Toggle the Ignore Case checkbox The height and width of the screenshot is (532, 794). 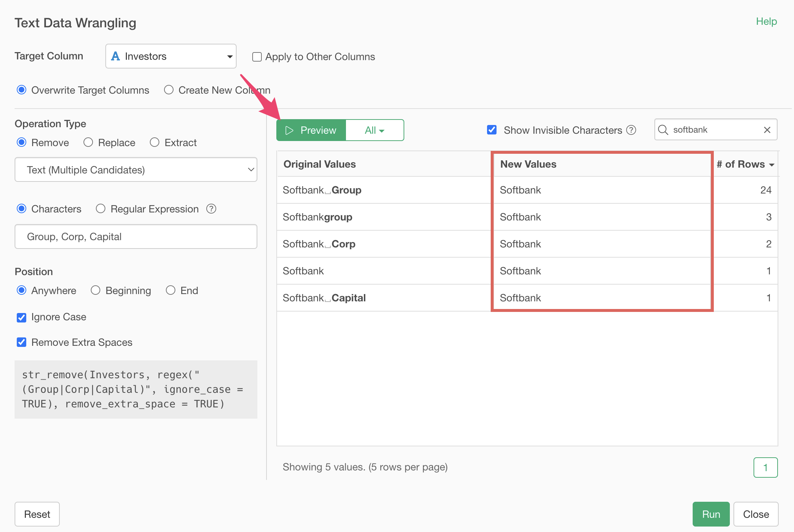tap(22, 317)
